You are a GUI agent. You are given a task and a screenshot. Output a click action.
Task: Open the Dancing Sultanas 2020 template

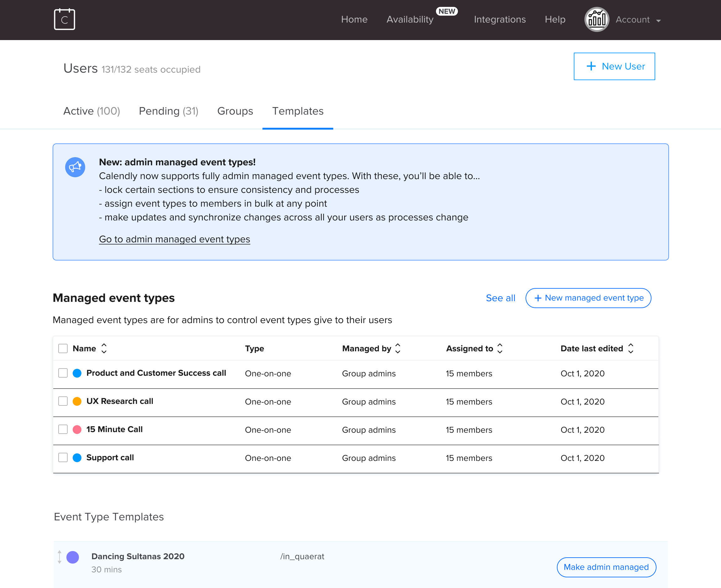(138, 556)
